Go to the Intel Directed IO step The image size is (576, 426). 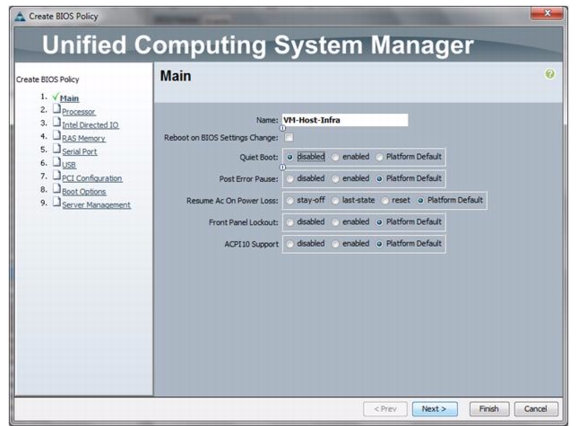pyautogui.click(x=90, y=125)
